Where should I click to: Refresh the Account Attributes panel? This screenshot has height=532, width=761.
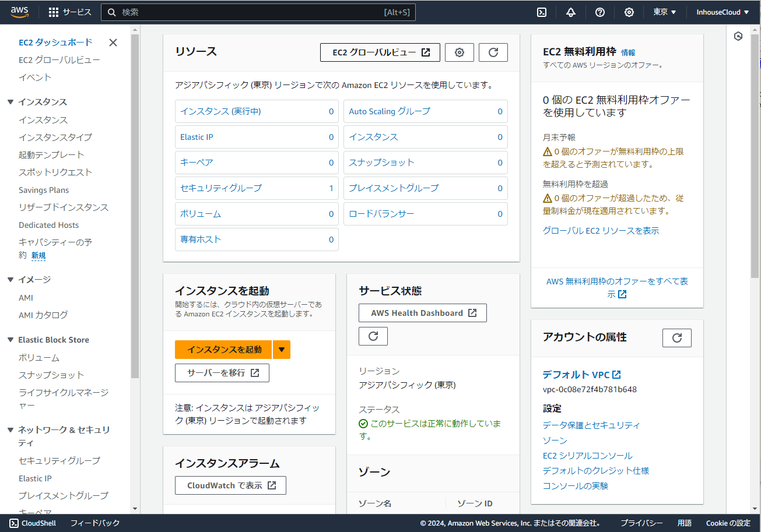(x=676, y=338)
